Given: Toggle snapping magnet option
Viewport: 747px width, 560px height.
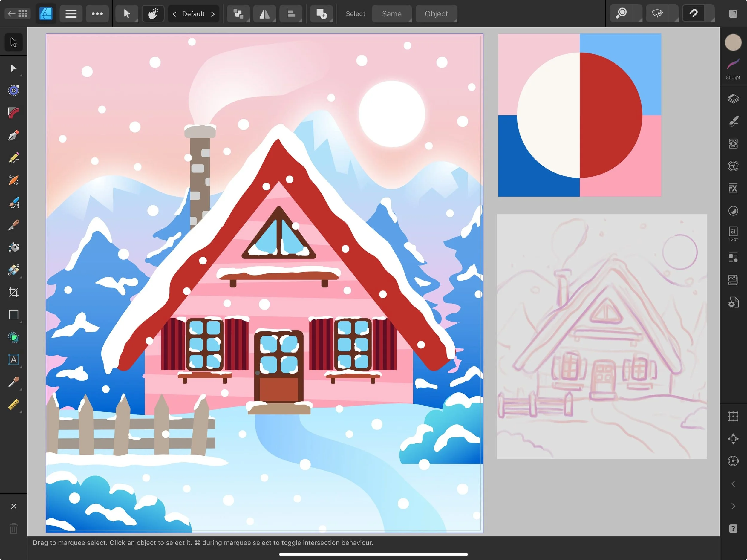Looking at the screenshot, I should [x=693, y=13].
